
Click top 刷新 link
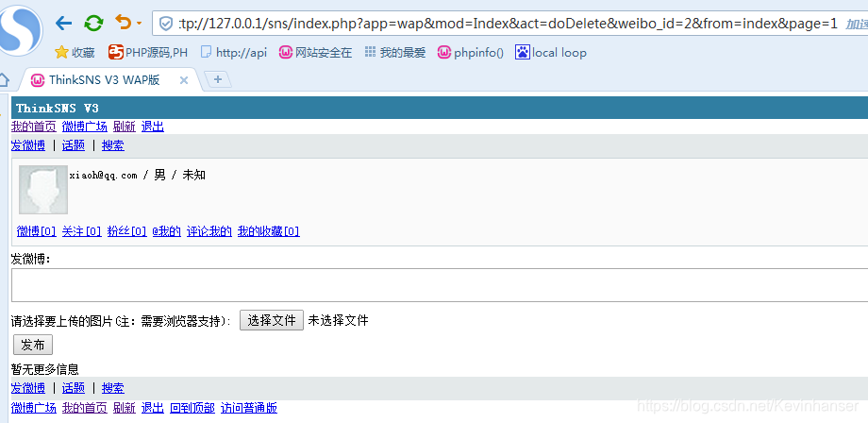(x=124, y=127)
